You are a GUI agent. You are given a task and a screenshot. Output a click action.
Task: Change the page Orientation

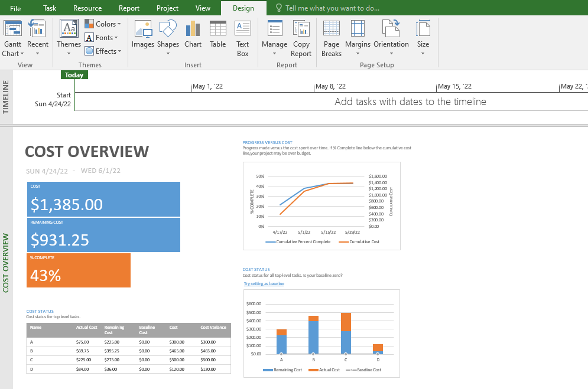point(391,37)
